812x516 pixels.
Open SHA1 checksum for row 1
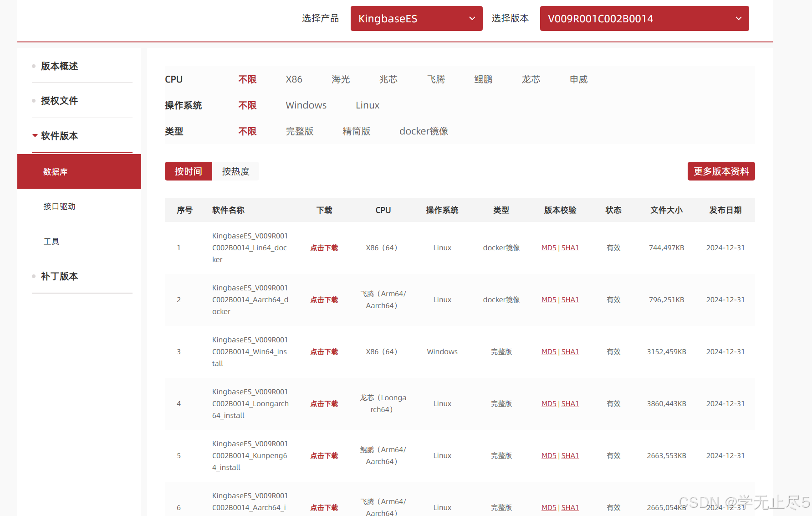click(570, 248)
